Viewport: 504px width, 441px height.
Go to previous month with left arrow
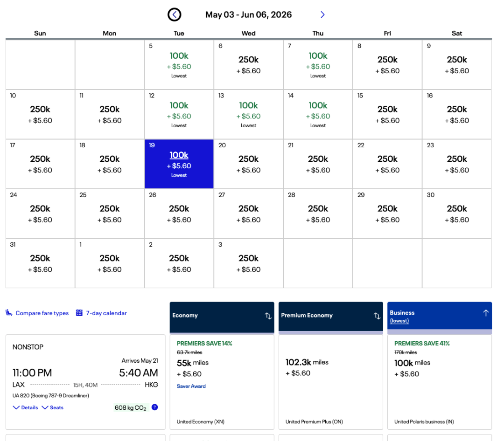point(174,15)
